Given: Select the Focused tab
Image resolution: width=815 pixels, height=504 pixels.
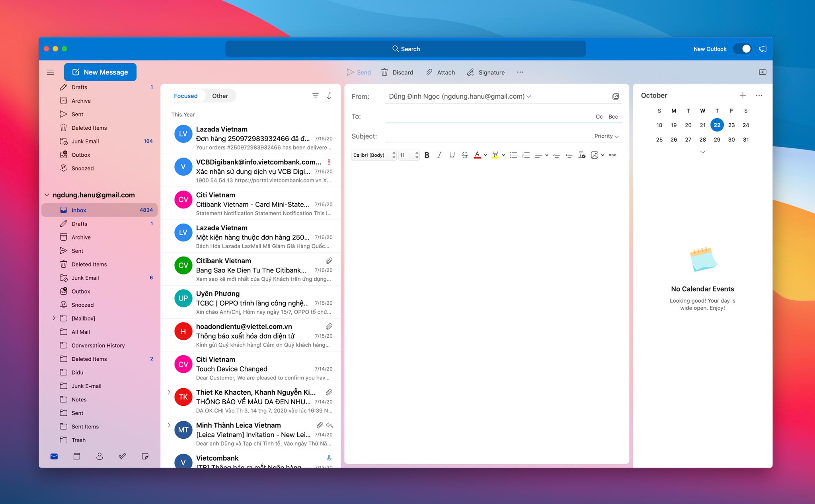Looking at the screenshot, I should click(185, 96).
